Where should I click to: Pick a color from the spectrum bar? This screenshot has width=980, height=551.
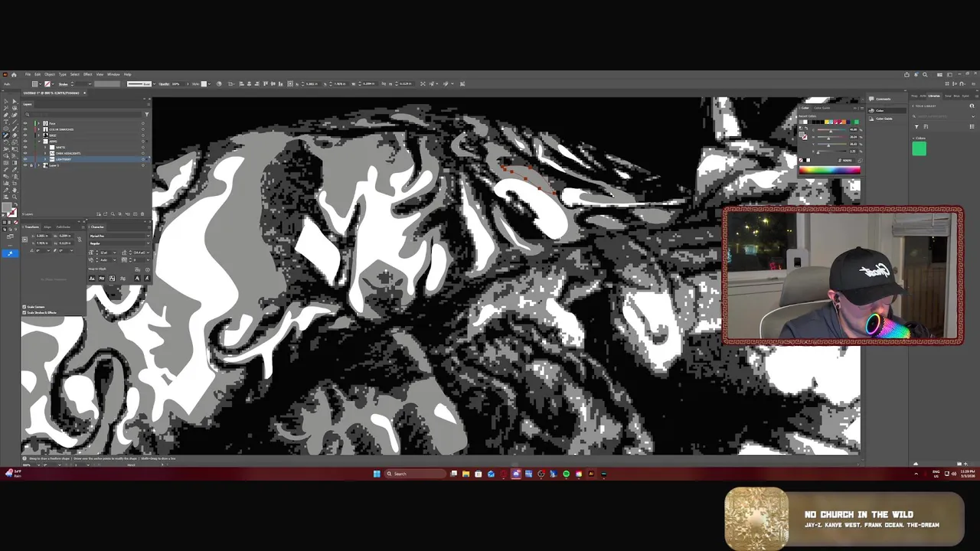[x=829, y=170]
